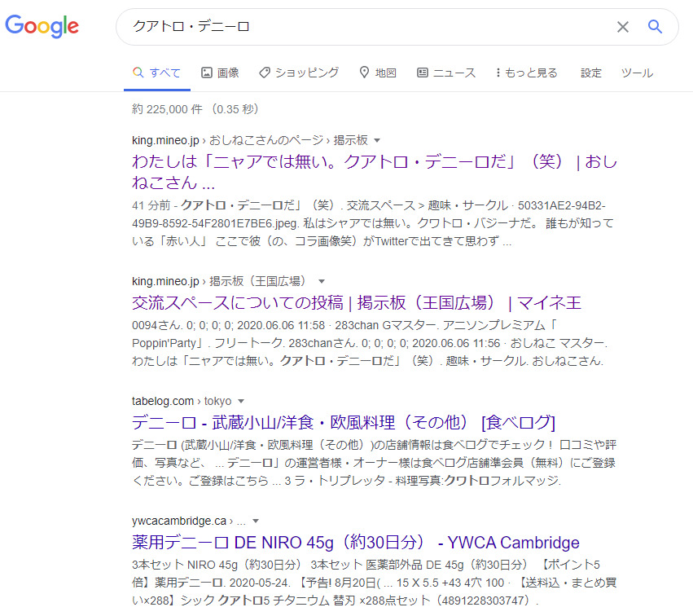Screen dimensions: 693x616
Task: Click the three-dot icon beside もっと見る
Action: point(498,73)
